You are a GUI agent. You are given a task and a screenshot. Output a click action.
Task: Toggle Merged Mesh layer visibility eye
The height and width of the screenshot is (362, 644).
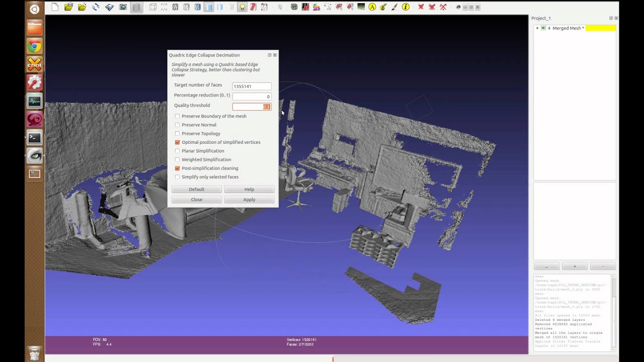point(543,28)
